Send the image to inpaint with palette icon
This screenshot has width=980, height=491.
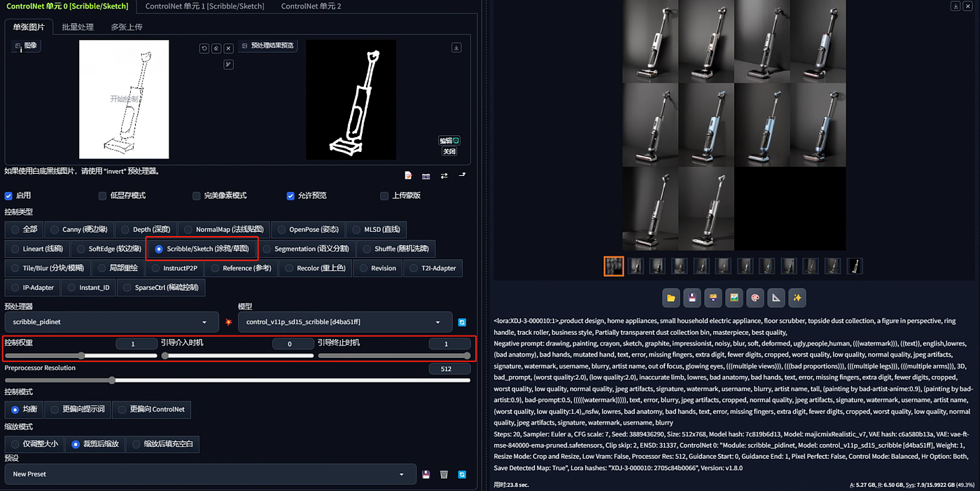click(x=755, y=298)
